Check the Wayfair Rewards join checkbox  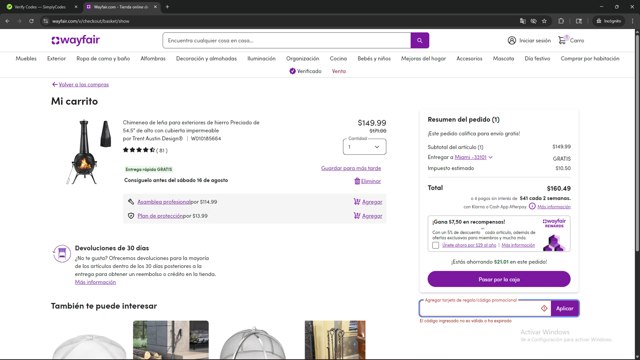pyautogui.click(x=436, y=245)
